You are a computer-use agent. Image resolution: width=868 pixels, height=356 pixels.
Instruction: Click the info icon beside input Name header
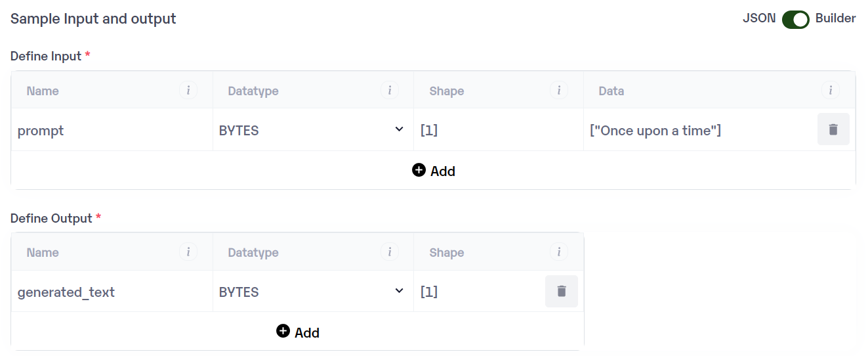click(x=188, y=91)
